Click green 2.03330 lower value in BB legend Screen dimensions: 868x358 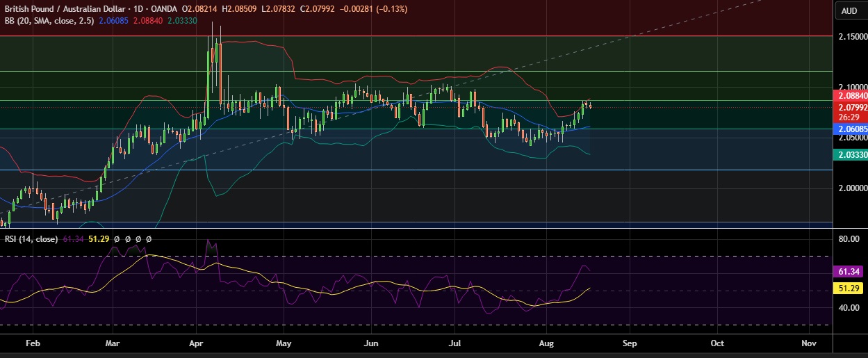point(181,21)
